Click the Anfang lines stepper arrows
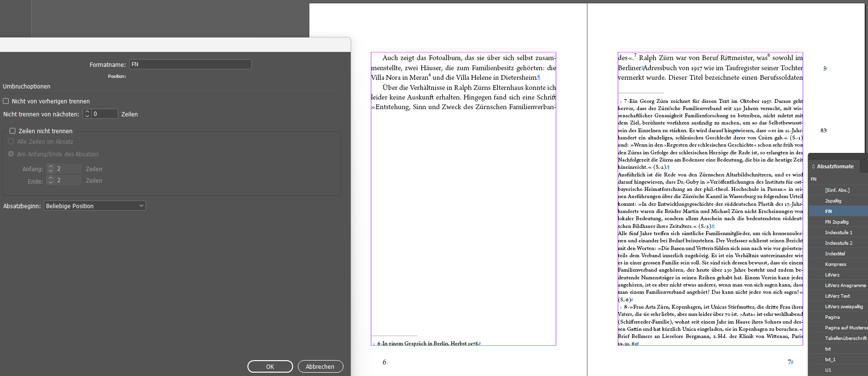The height and width of the screenshot is (376, 868). click(x=50, y=169)
